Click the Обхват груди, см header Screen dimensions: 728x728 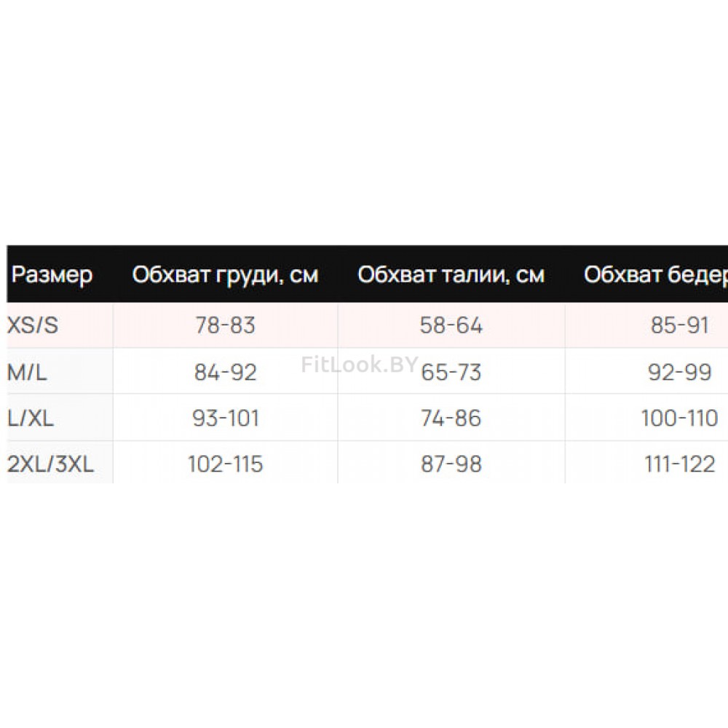[x=225, y=274]
